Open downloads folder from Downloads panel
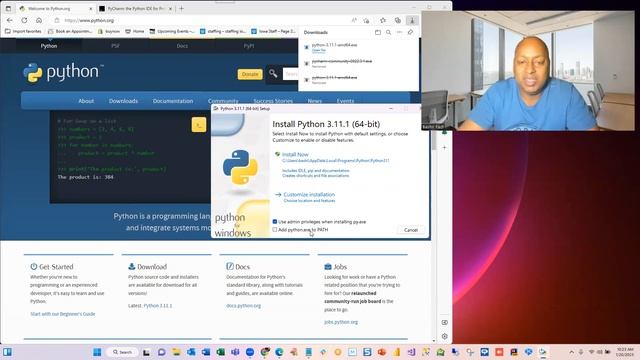 click(x=378, y=32)
